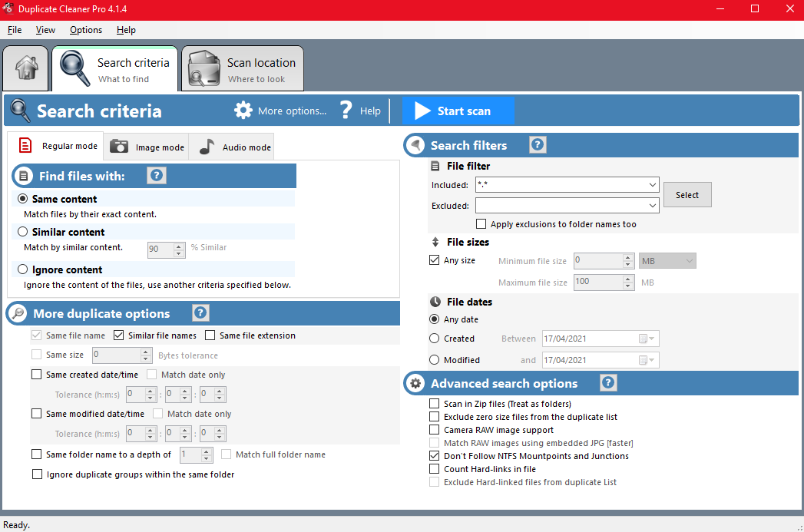Viewport: 804px width, 532px height.
Task: Click the File dates clock icon
Action: click(x=435, y=302)
